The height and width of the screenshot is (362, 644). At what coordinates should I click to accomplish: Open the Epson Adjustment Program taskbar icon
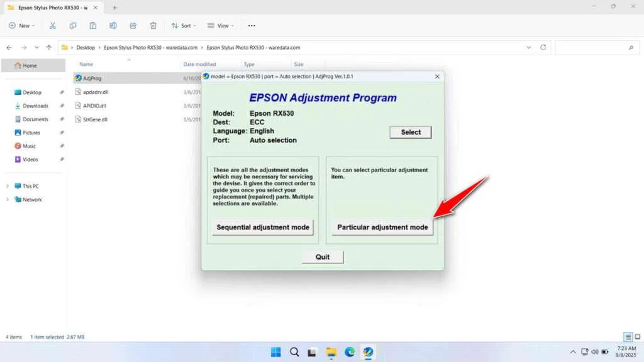369,352
